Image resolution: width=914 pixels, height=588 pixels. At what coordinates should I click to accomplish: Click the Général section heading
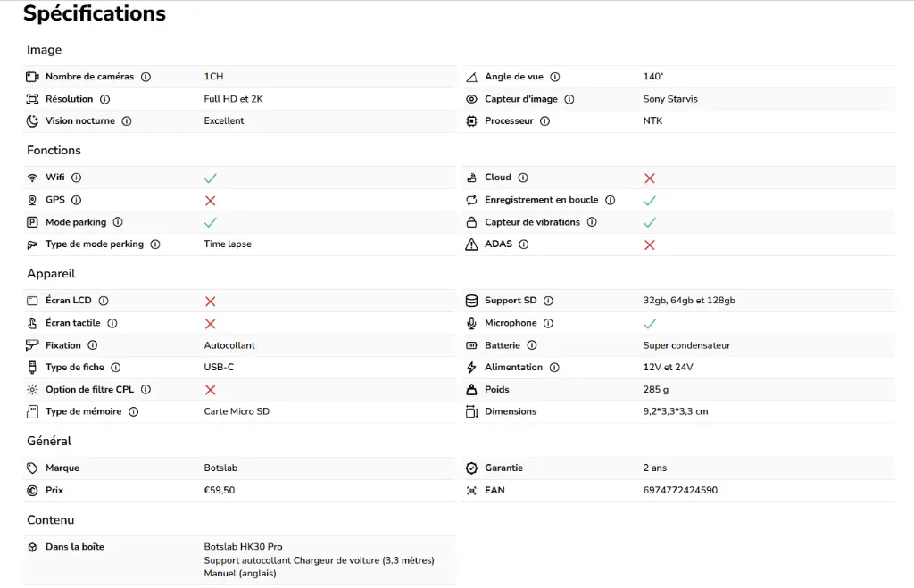pyautogui.click(x=49, y=441)
